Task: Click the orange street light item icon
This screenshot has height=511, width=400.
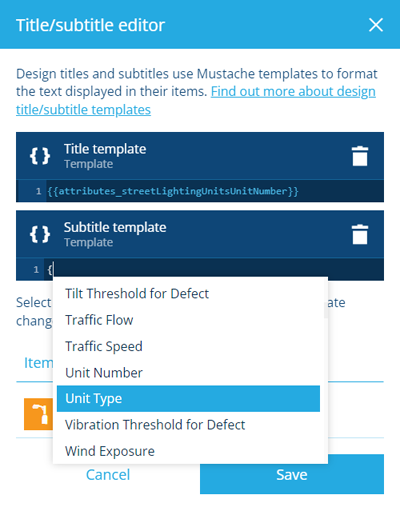Action: pyautogui.click(x=38, y=414)
